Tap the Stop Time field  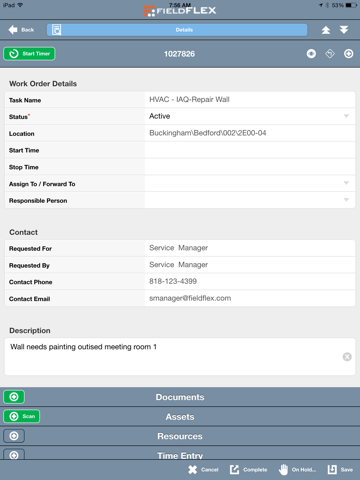(x=250, y=167)
